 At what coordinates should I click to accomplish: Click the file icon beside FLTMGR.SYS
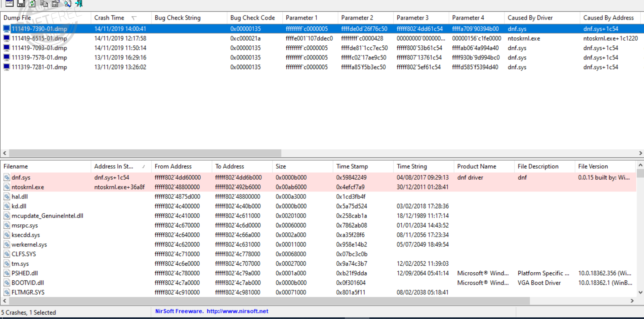(7, 292)
